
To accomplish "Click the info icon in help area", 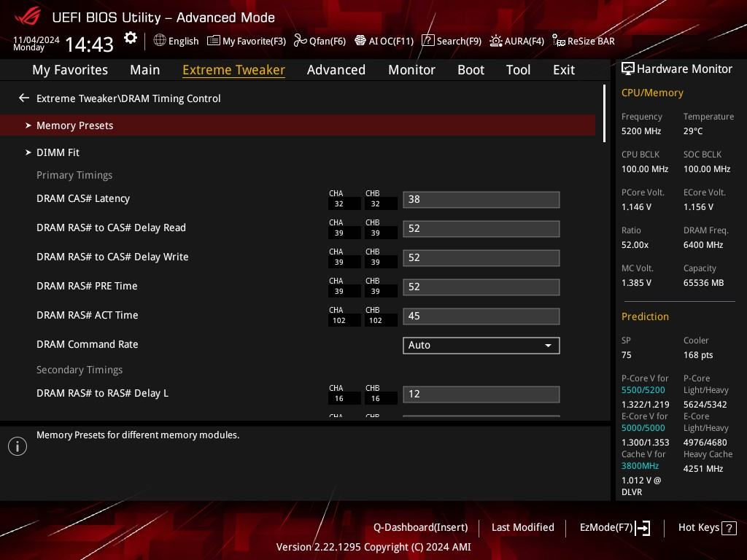I will coord(18,446).
